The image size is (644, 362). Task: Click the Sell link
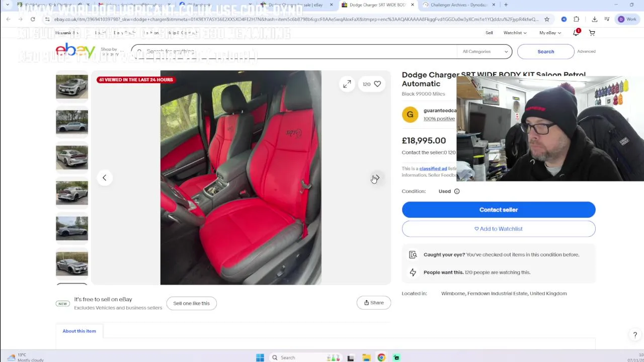(x=489, y=33)
